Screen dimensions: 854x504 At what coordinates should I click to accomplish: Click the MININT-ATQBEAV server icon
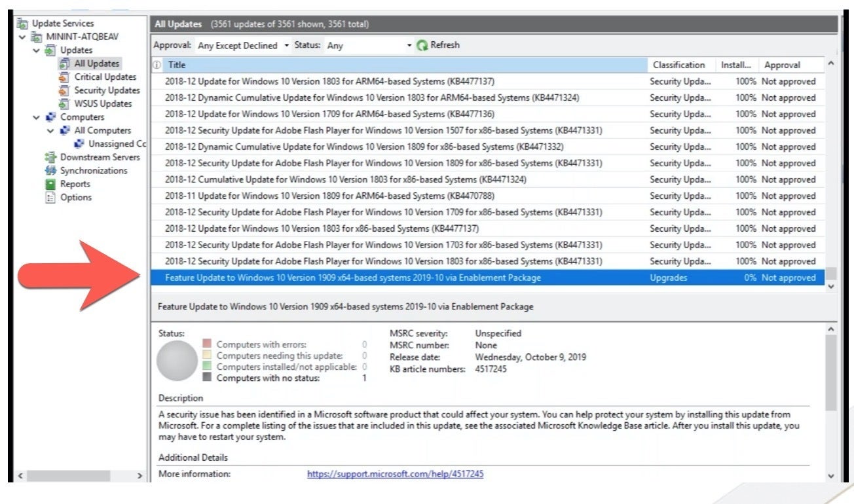pos(37,37)
